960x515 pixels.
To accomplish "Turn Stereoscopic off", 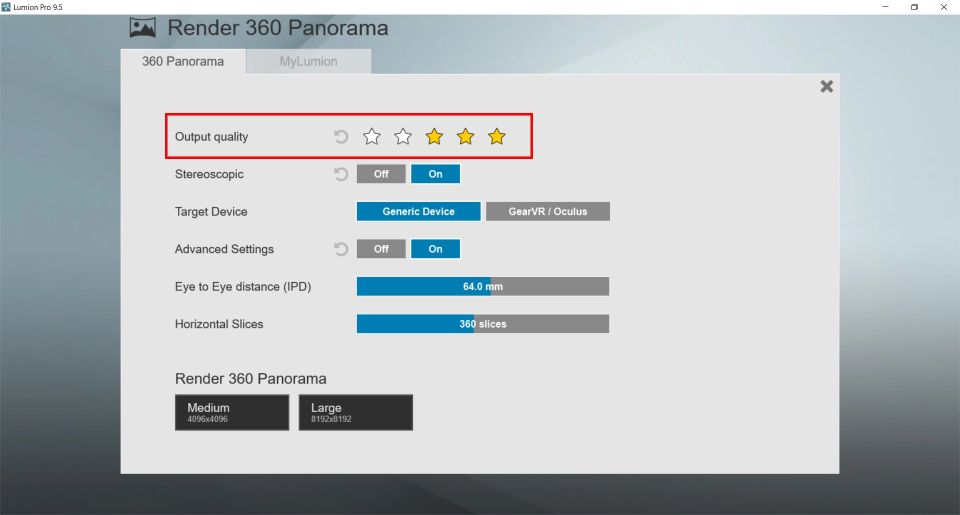I will tap(381, 174).
